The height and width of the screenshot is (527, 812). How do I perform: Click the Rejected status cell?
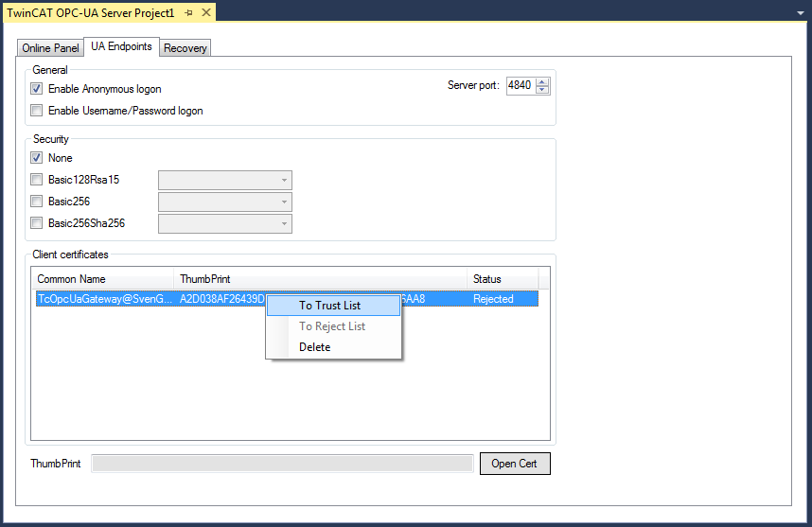(493, 299)
